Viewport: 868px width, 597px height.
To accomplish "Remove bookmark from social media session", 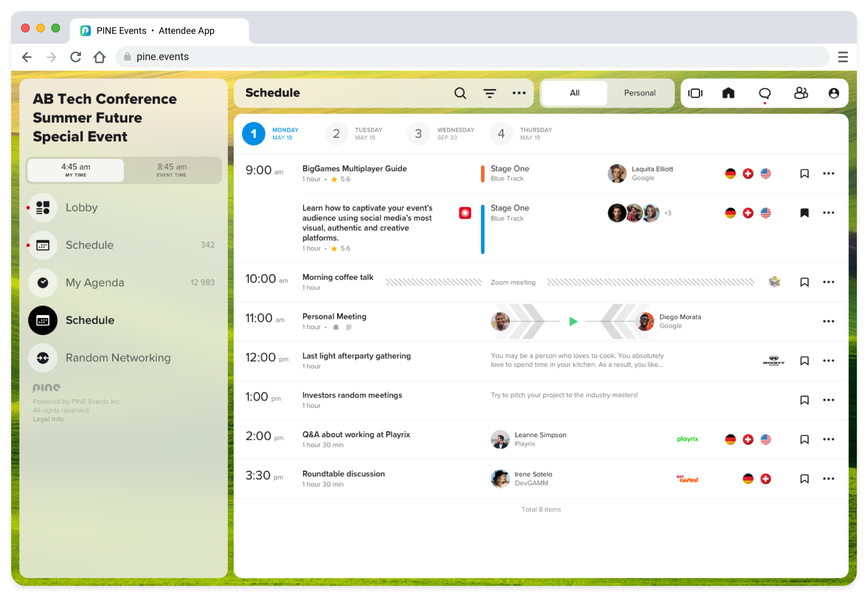I will (x=804, y=213).
